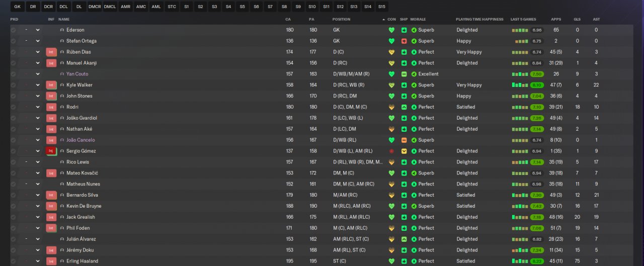Screen dimensions: 644x266
Task: Click Julián Álvarez's orange condition heart
Action: pyautogui.click(x=391, y=239)
